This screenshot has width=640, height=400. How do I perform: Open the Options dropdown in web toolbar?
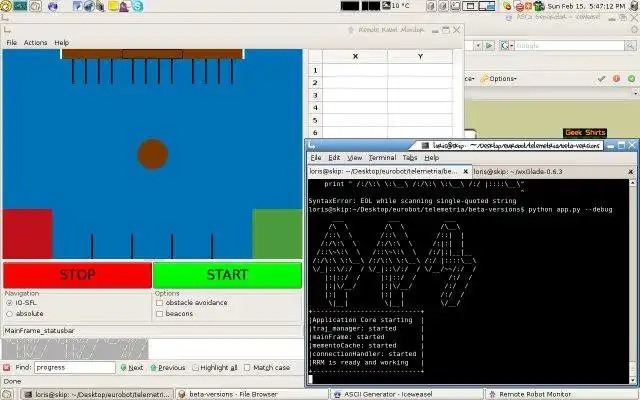click(498, 78)
